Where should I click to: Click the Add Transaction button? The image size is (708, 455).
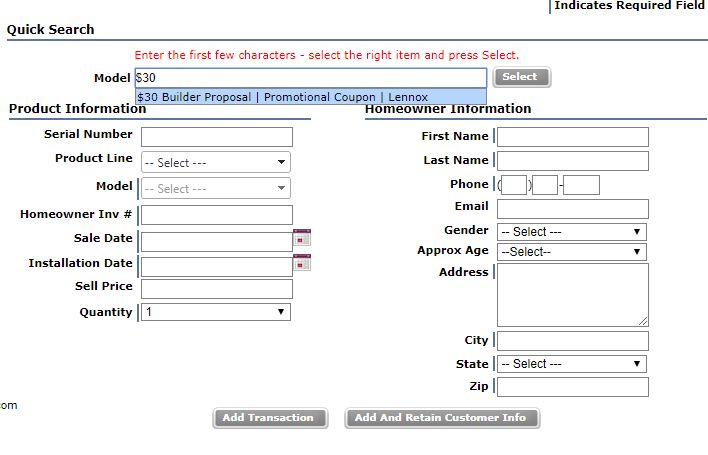click(x=270, y=418)
